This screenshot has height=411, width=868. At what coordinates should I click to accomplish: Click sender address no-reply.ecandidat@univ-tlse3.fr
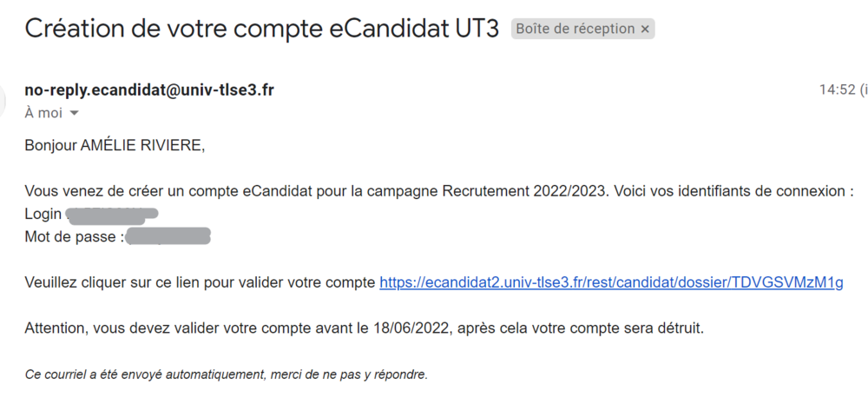[x=149, y=89]
